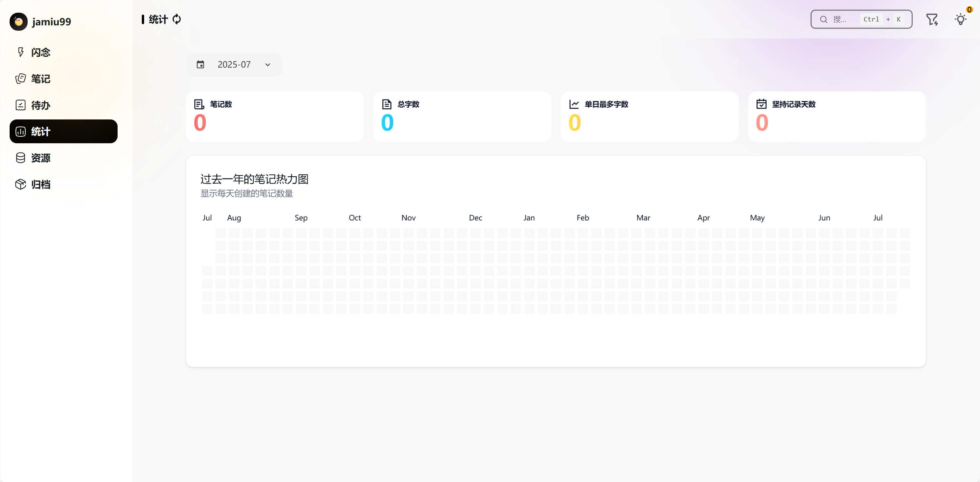Screen dimensions: 980x482
Task: Refresh statistics with the reload icon
Action: (177, 19)
